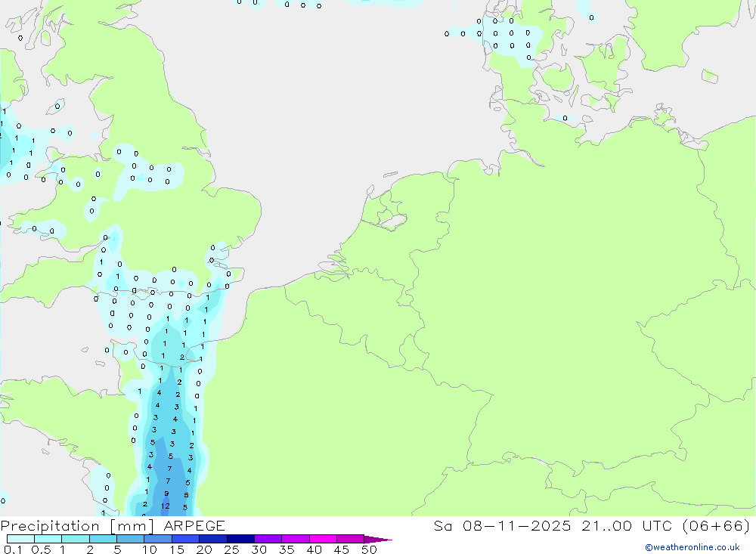The height and width of the screenshot is (554, 756).
Task: Pick the dark navy 25–30 legend swatch
Action: [240, 539]
